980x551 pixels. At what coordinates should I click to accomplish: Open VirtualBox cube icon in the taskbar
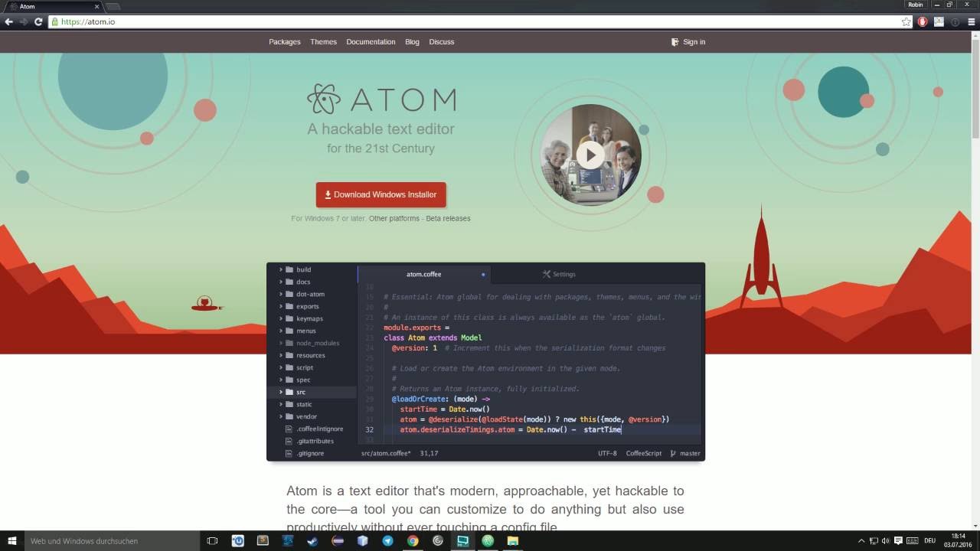pos(363,541)
